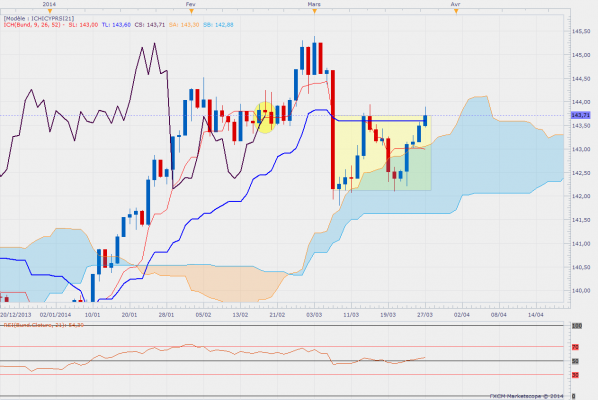This screenshot has width=598, height=400.
Task: Click the 2014 orange timeline marker
Action: point(50,11)
